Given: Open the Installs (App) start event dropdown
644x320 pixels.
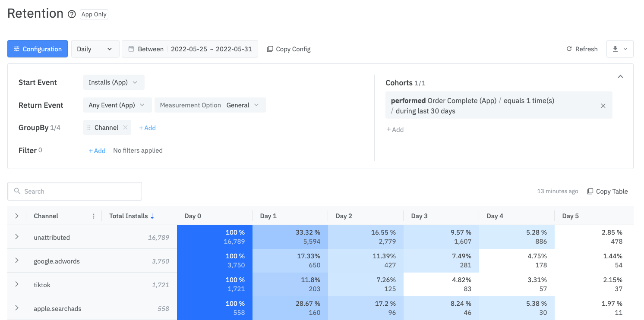Looking at the screenshot, I should click(114, 82).
